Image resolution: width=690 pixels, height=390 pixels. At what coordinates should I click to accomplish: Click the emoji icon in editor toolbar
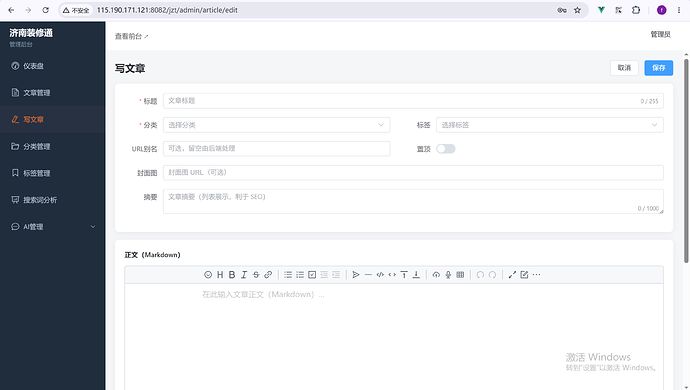[x=208, y=275]
